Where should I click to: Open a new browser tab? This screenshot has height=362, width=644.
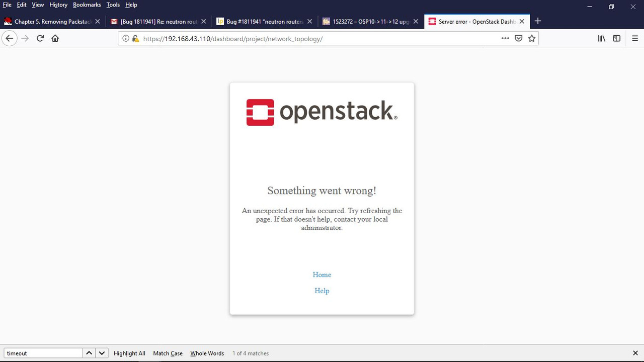point(538,21)
